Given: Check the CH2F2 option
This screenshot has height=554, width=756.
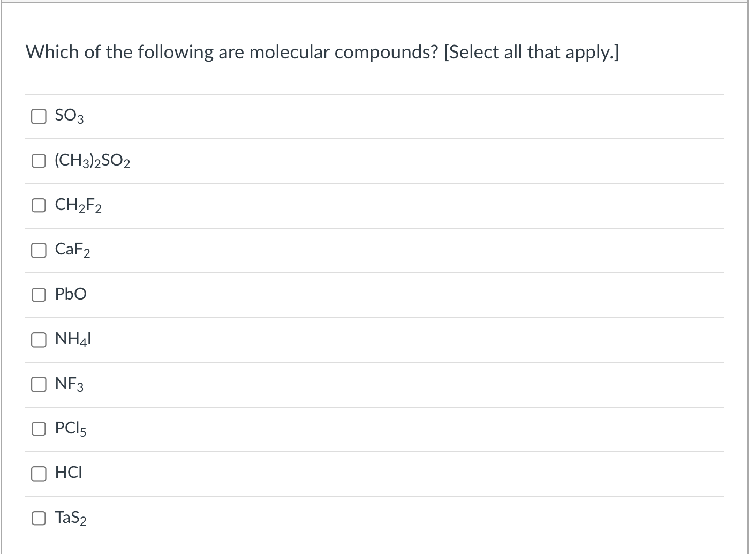Looking at the screenshot, I should coord(38,204).
